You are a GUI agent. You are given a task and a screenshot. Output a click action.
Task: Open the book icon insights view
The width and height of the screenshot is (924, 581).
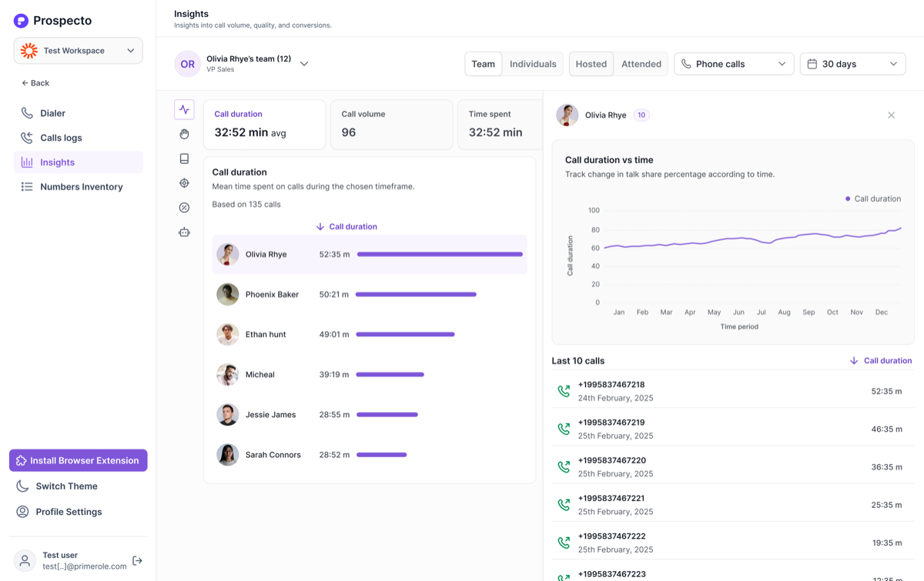(184, 159)
